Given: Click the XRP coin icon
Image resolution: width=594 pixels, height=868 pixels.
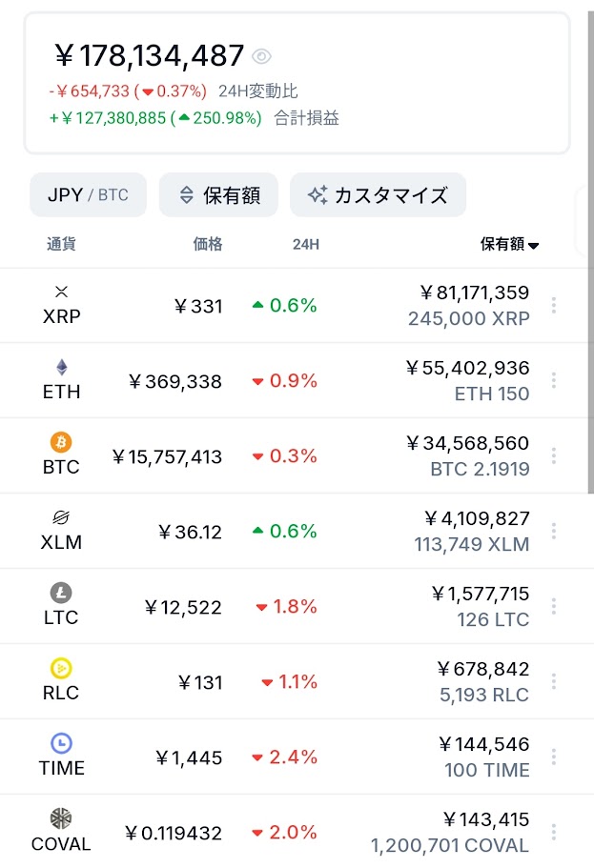Looking at the screenshot, I should 62,292.
